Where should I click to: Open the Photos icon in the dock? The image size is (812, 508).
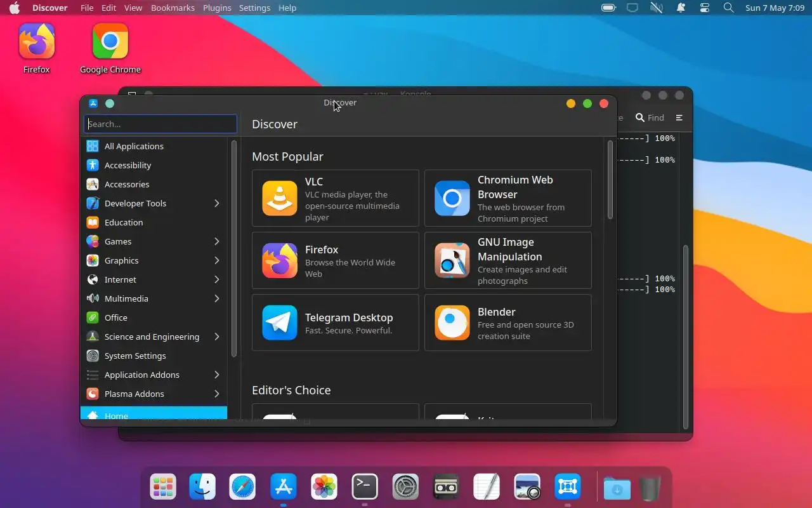(x=324, y=487)
